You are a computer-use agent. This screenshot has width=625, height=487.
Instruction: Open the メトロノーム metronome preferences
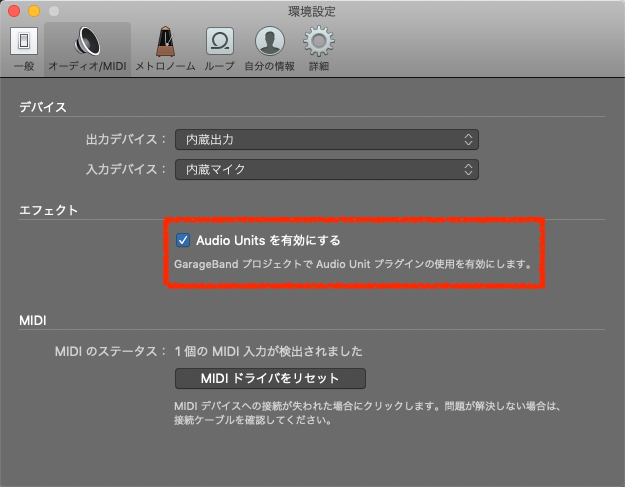165,49
